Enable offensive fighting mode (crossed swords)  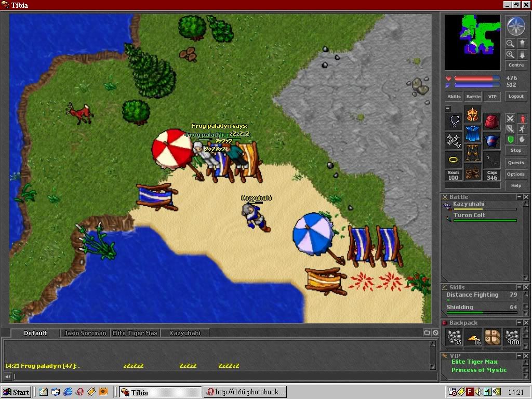tap(510, 118)
